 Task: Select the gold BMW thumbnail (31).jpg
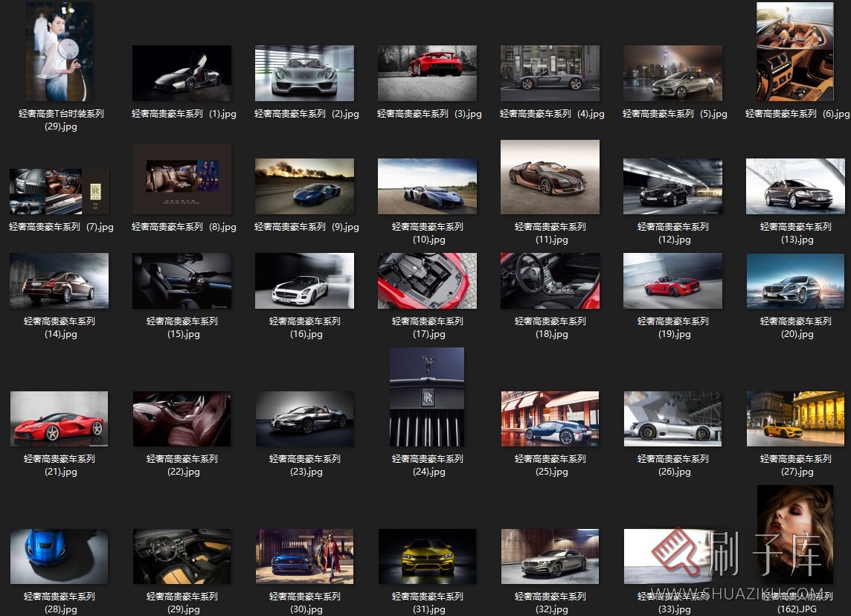point(427,556)
